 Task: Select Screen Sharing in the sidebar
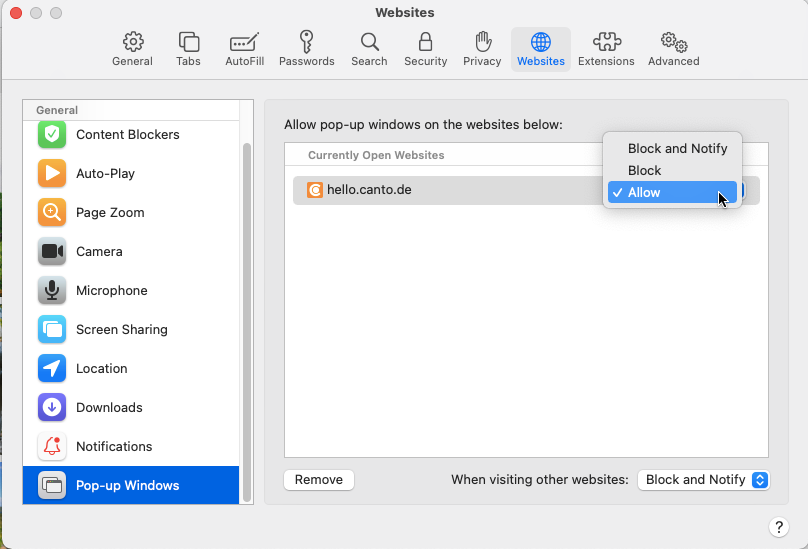click(131, 329)
